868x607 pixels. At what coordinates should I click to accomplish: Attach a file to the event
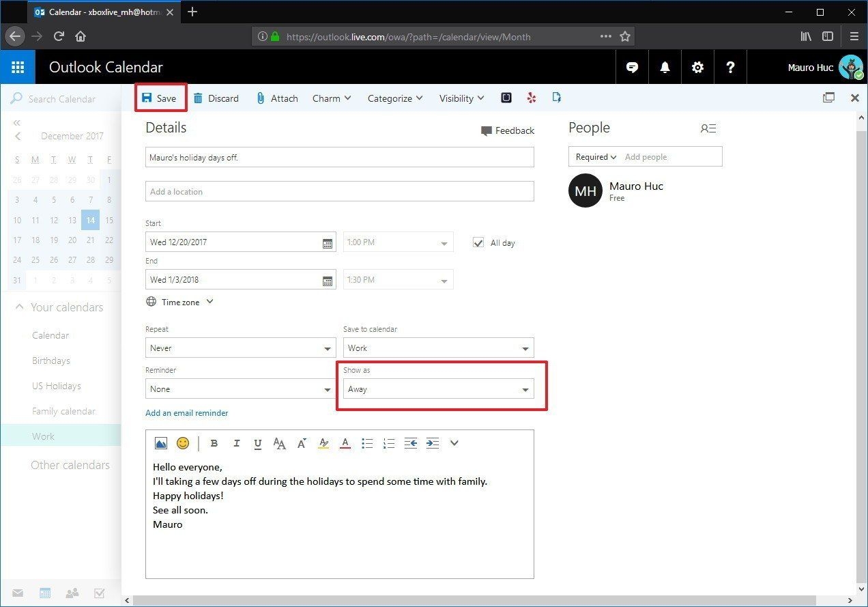click(276, 98)
